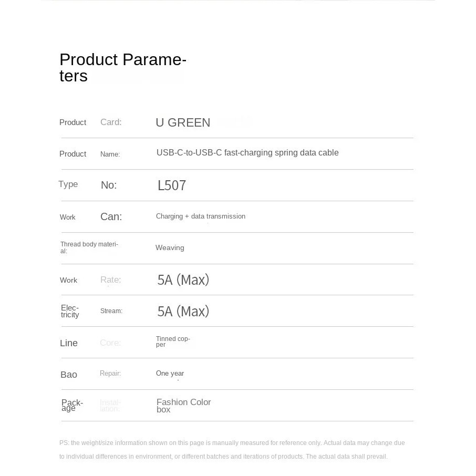
Task: Click the Name: label
Action: click(110, 154)
